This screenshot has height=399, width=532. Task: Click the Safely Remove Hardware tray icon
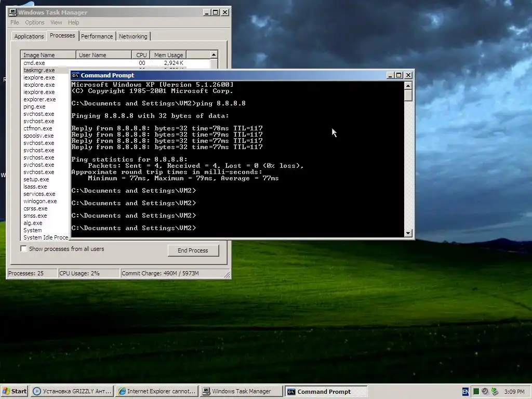click(x=495, y=392)
